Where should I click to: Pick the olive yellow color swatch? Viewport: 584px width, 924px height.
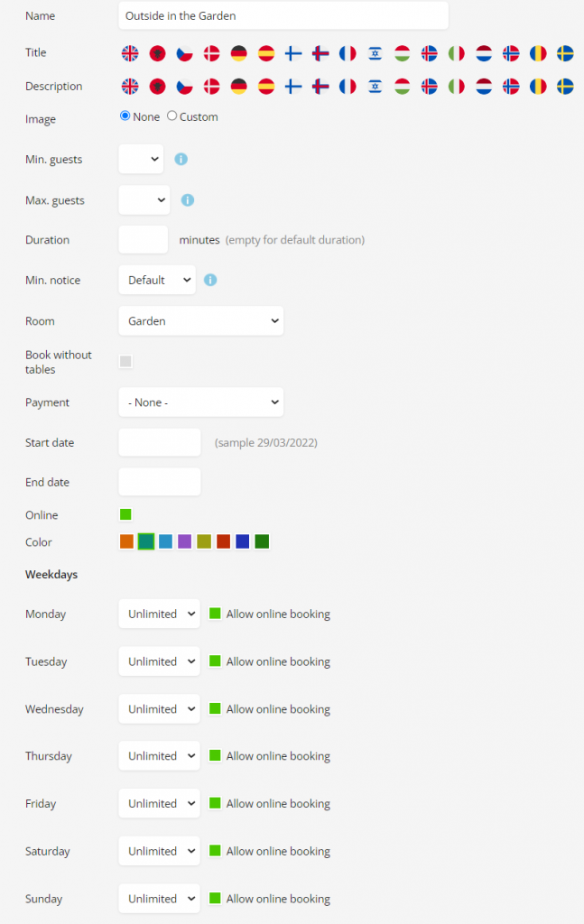[204, 541]
